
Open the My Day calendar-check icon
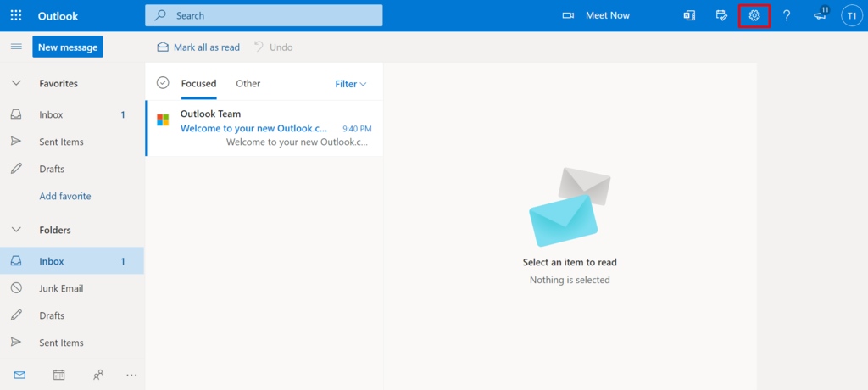(721, 15)
